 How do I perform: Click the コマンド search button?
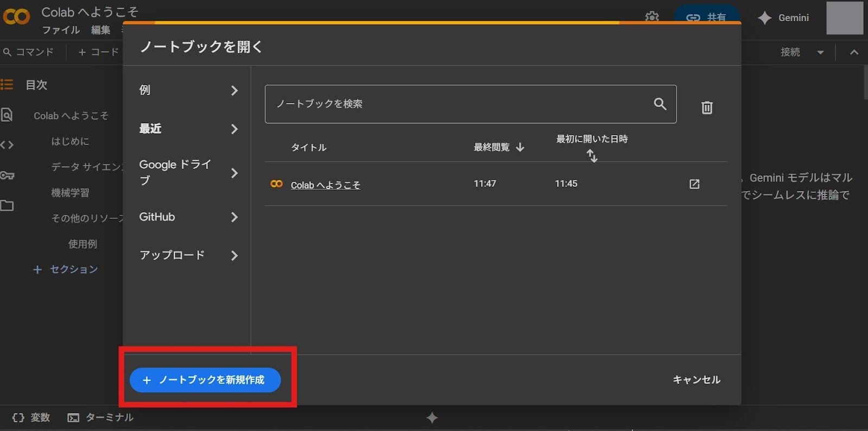click(29, 52)
